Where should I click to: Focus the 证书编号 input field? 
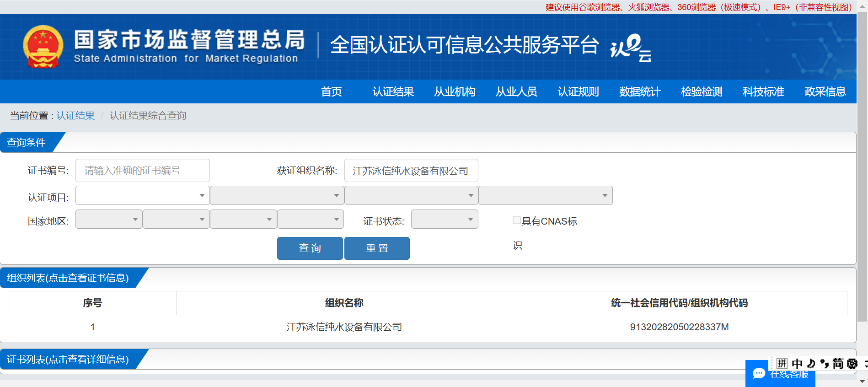coord(143,171)
